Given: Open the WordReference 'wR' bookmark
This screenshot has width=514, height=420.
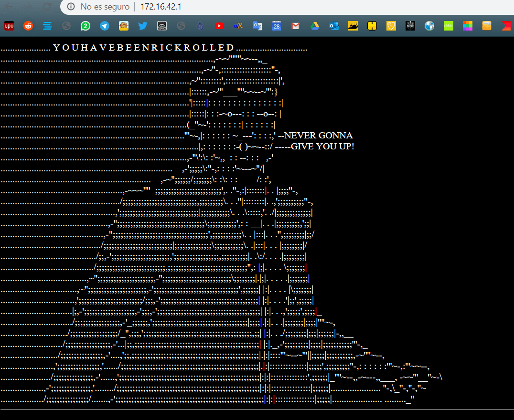Looking at the screenshot, I should click(238, 26).
